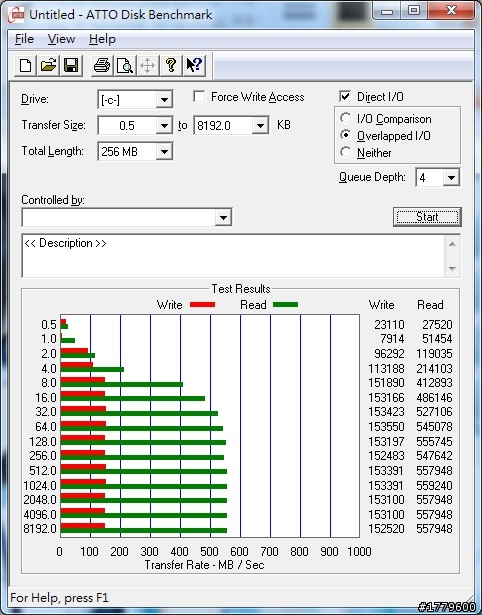Viewport: 482px width, 615px height.
Task: Click the yellow question mark About icon
Action: (171, 65)
